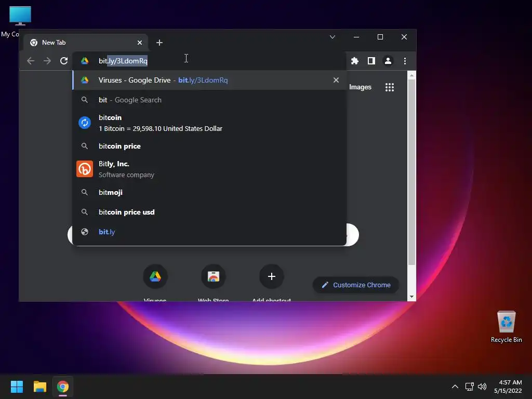Toggle the Chrome side panel icon
The image size is (532, 399).
(x=371, y=61)
